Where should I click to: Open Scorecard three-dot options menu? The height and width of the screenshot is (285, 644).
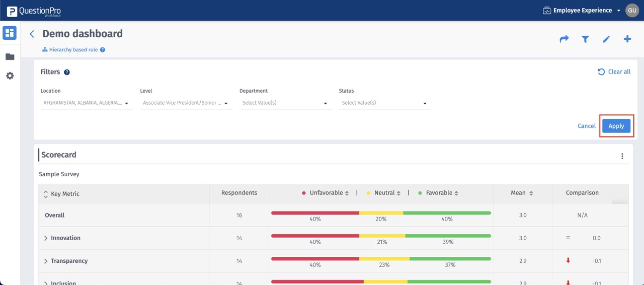pos(622,156)
